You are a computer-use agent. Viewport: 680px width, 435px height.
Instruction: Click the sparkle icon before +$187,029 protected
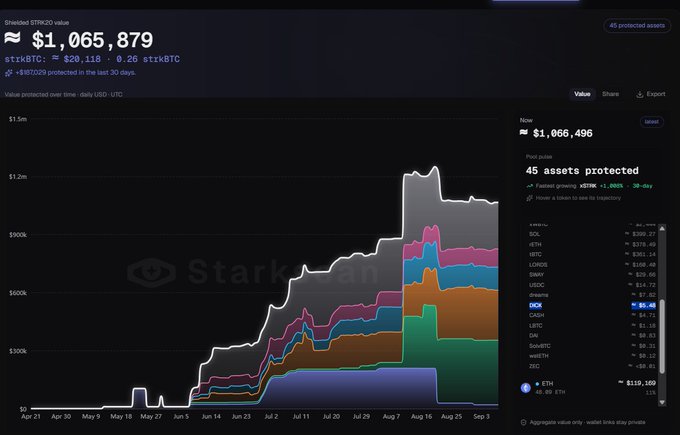pyautogui.click(x=8, y=73)
